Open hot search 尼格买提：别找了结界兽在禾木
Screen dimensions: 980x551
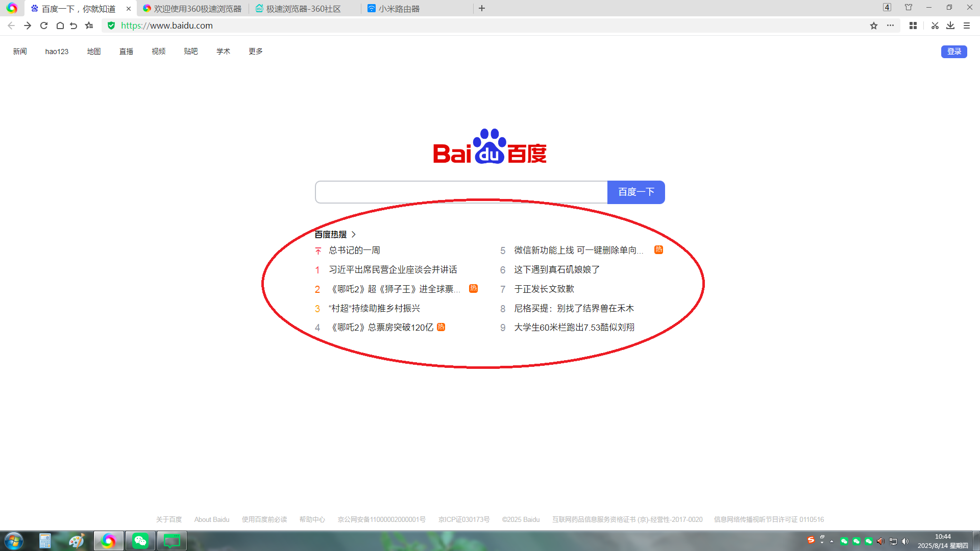[x=574, y=309]
